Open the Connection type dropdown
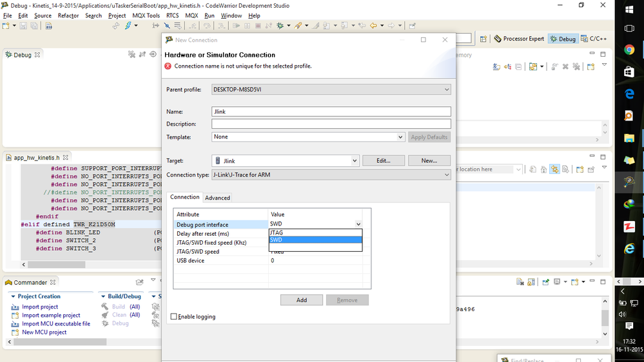The height and width of the screenshot is (362, 644). tap(447, 175)
